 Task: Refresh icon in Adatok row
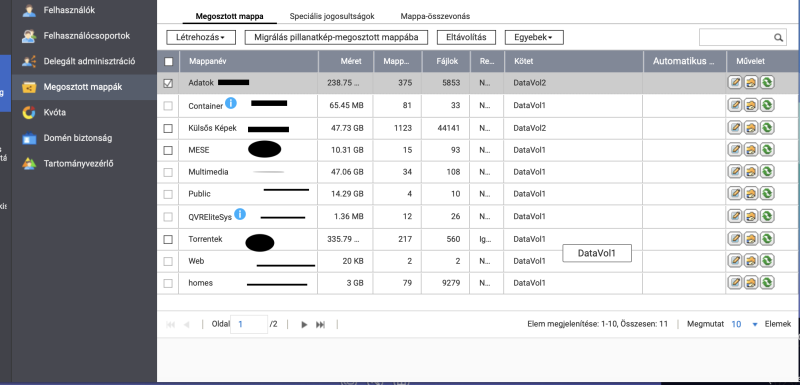click(x=767, y=83)
